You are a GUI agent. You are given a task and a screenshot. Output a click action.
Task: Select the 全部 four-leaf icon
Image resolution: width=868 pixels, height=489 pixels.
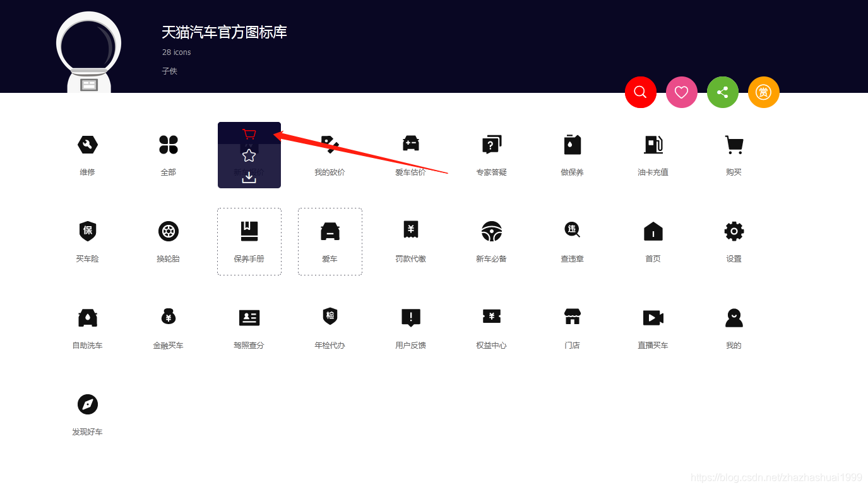[x=169, y=145]
